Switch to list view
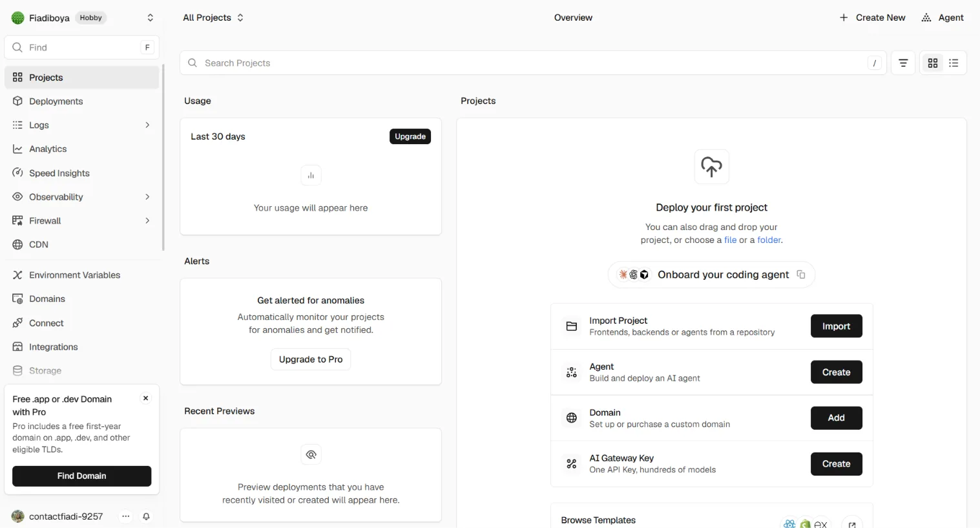Image resolution: width=980 pixels, height=528 pixels. (954, 63)
